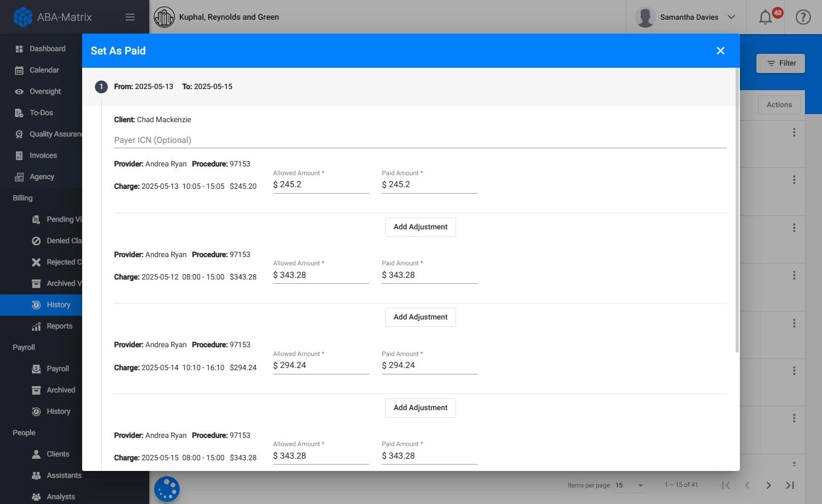Open the fourth row's three-dot menu
Viewport: 822px width, 504px height.
pos(794,275)
